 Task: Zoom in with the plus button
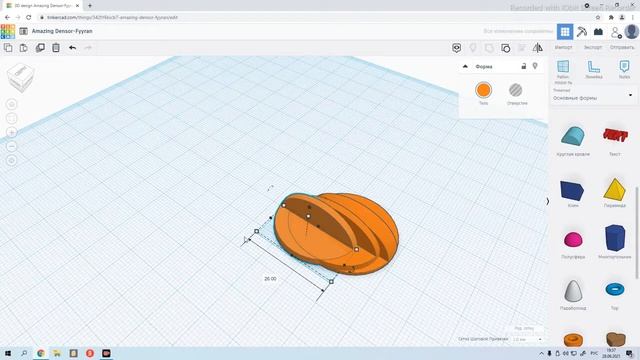click(11, 132)
